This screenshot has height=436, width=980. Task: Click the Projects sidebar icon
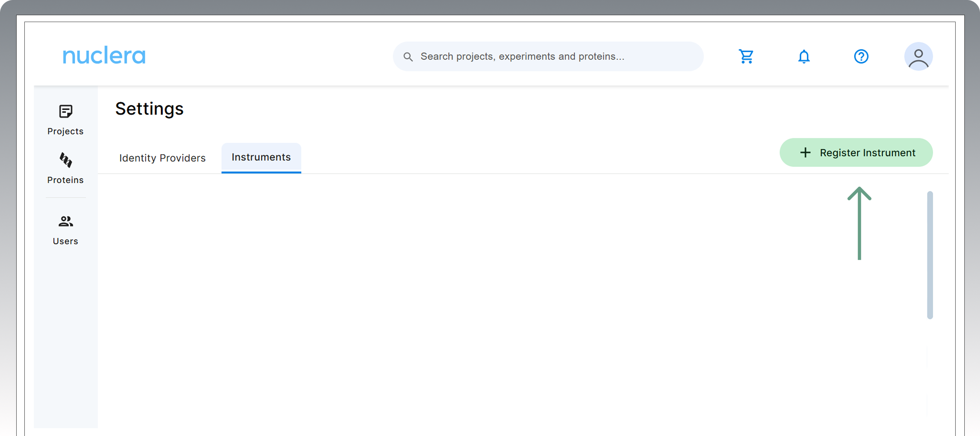(x=65, y=111)
